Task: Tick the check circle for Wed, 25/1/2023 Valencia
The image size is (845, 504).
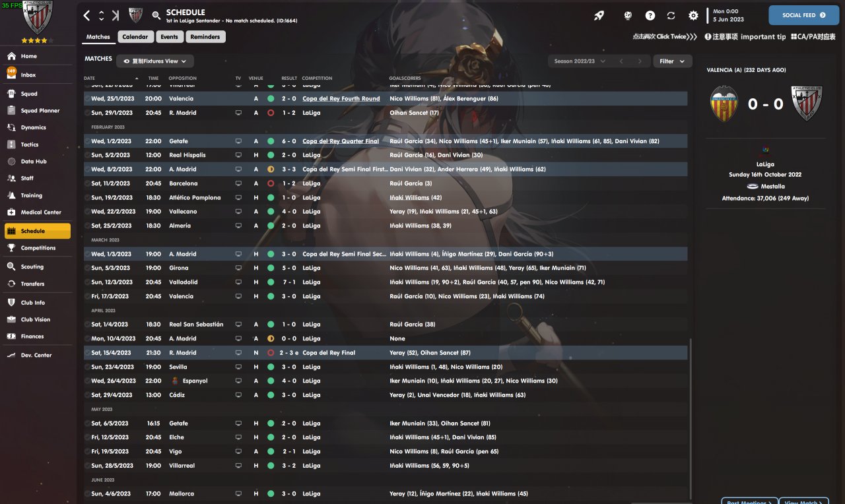Action: tap(87, 99)
